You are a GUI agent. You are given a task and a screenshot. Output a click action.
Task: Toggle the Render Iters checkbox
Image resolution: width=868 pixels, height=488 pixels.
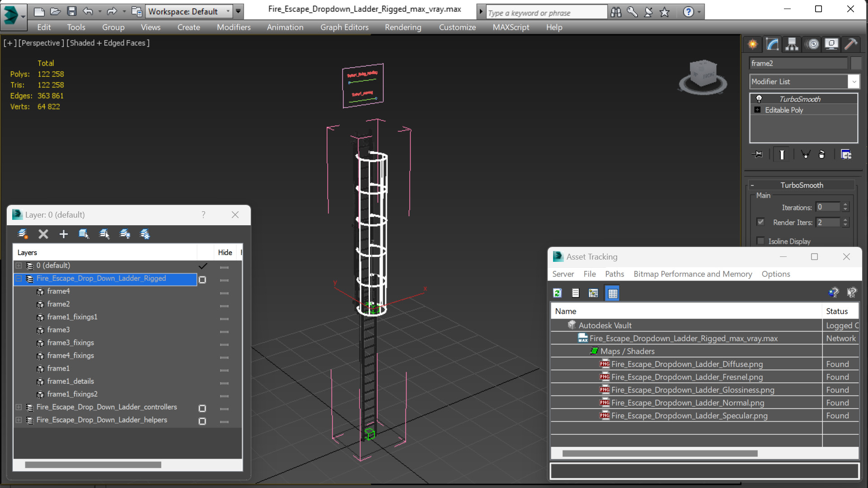[760, 222]
